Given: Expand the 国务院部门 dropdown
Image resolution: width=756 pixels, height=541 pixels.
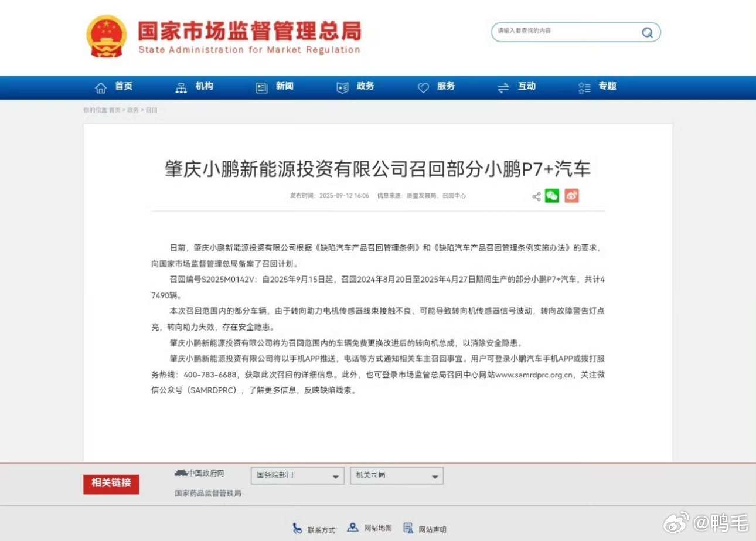Looking at the screenshot, I should click(297, 476).
